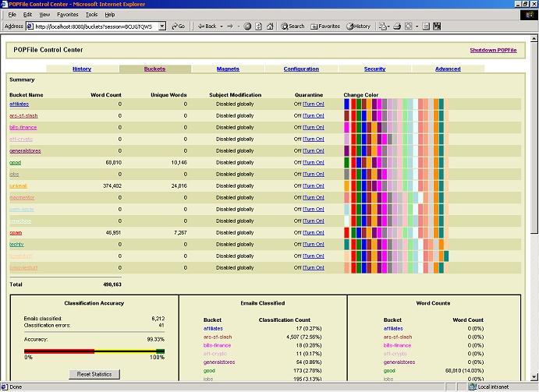Stop page loading with the Stop icon
The width and height of the screenshot is (539, 392).
247,26
